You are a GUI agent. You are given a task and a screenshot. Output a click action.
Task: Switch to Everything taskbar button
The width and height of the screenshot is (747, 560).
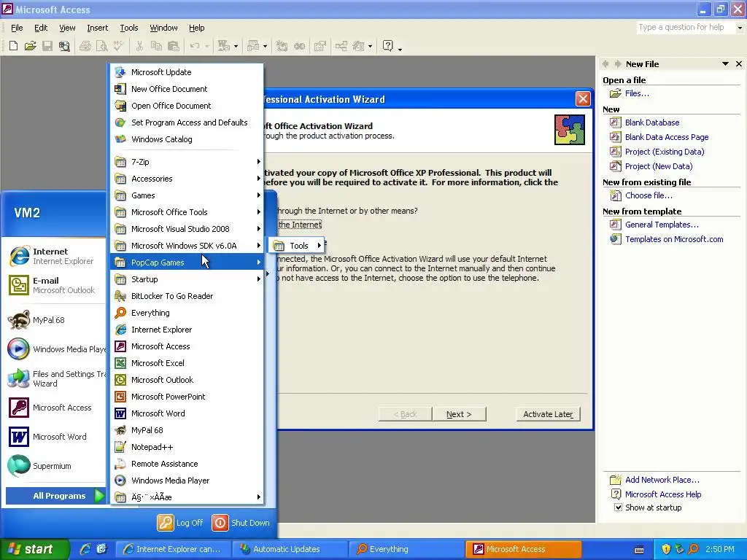(406, 549)
